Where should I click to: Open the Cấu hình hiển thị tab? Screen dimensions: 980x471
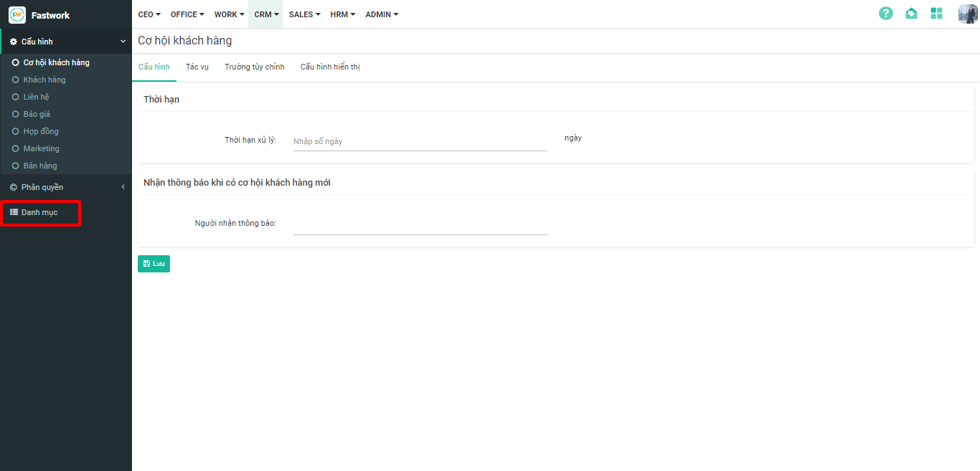click(x=330, y=67)
